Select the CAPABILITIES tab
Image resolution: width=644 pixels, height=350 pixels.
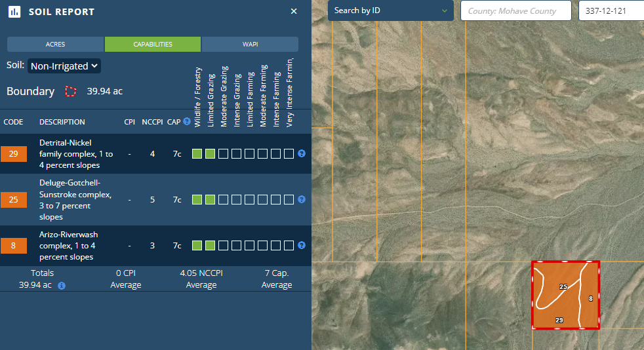point(153,45)
